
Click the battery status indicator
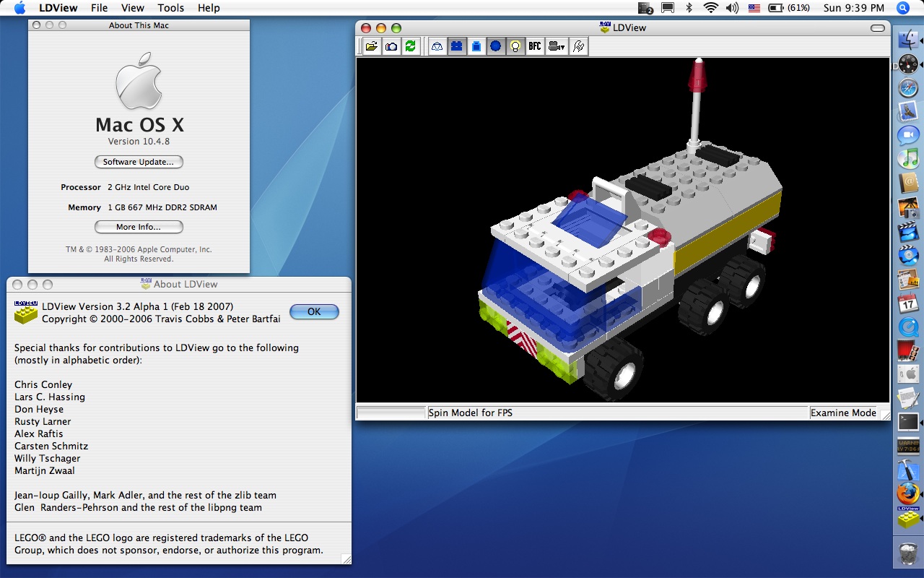(x=788, y=8)
